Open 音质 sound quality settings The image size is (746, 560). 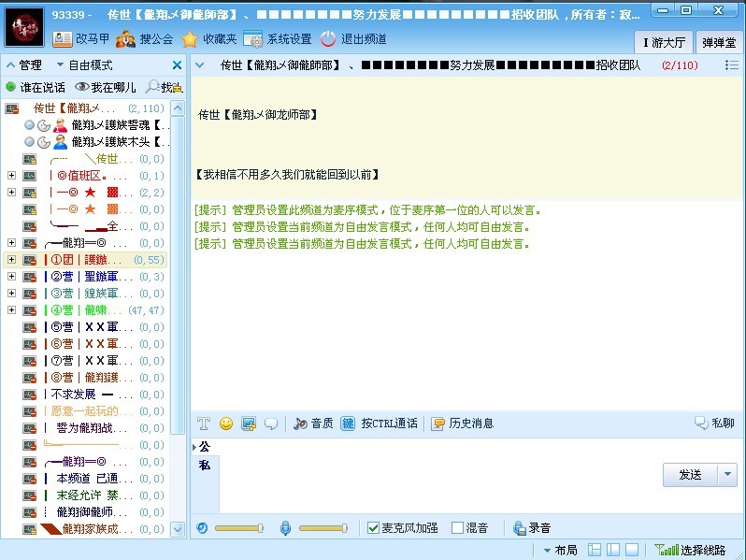(x=313, y=423)
